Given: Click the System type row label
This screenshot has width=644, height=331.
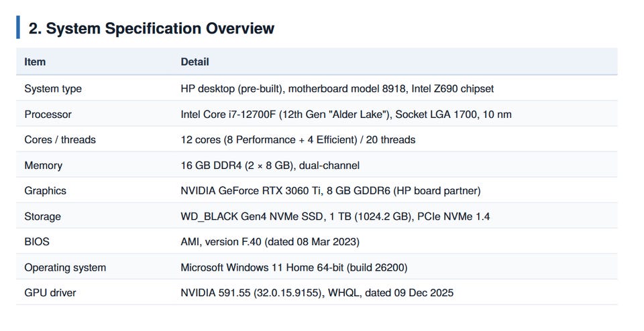Looking at the screenshot, I should pyautogui.click(x=53, y=88).
